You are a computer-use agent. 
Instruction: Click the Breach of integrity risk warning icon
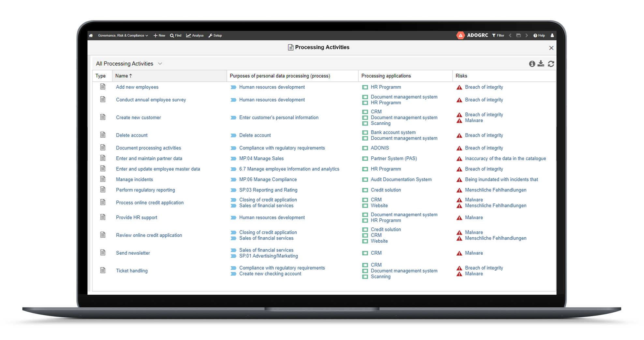[x=460, y=87]
